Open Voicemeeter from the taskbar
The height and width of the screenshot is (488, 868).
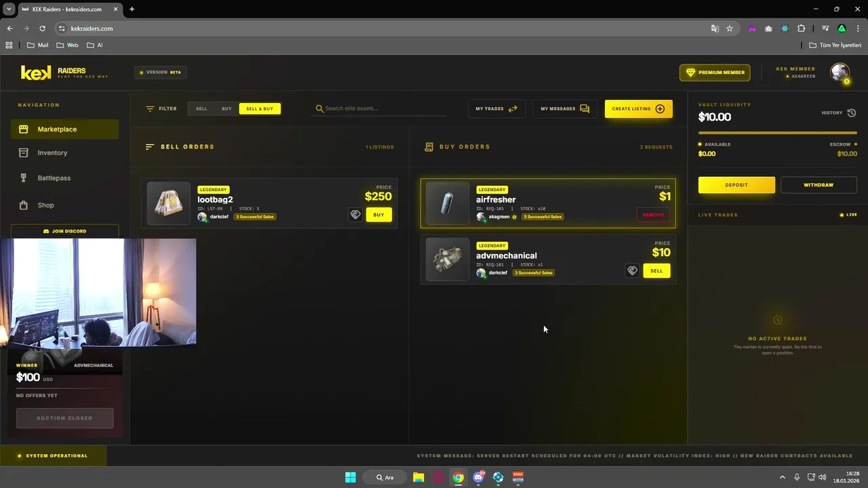pos(518,477)
